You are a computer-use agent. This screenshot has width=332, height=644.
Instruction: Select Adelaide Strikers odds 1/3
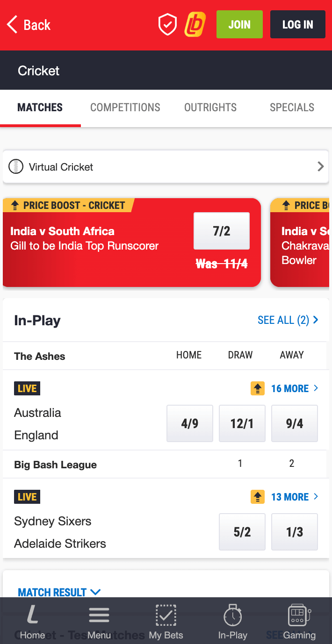click(x=295, y=532)
